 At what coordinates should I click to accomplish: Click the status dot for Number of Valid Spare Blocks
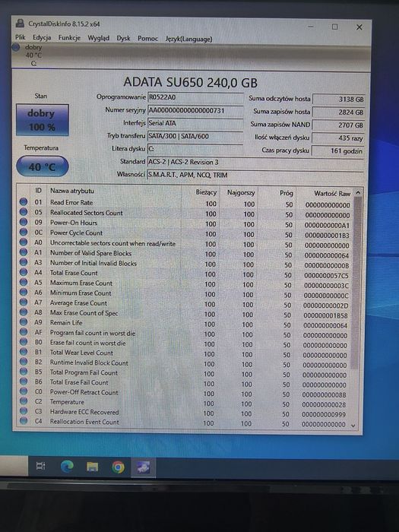click(24, 252)
